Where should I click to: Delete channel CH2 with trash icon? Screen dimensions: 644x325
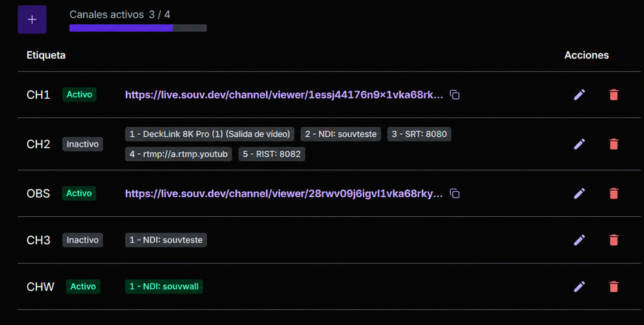pos(613,144)
